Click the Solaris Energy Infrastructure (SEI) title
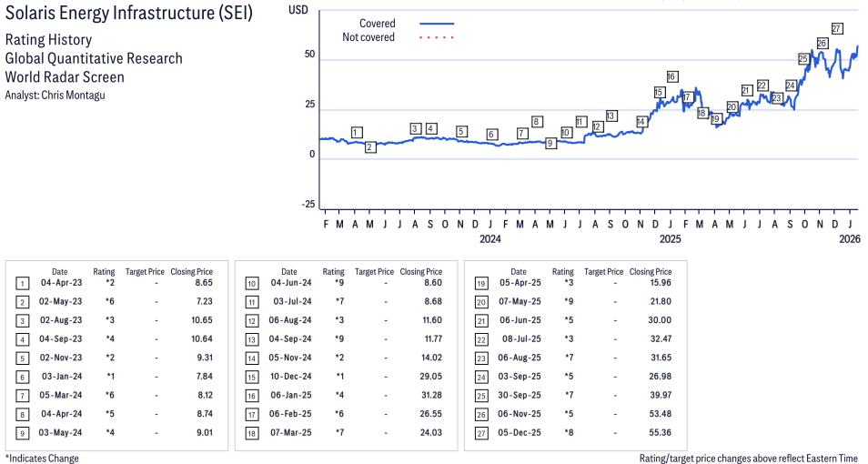Image resolution: width=868 pixels, height=464 pixels. pyautogui.click(x=129, y=13)
